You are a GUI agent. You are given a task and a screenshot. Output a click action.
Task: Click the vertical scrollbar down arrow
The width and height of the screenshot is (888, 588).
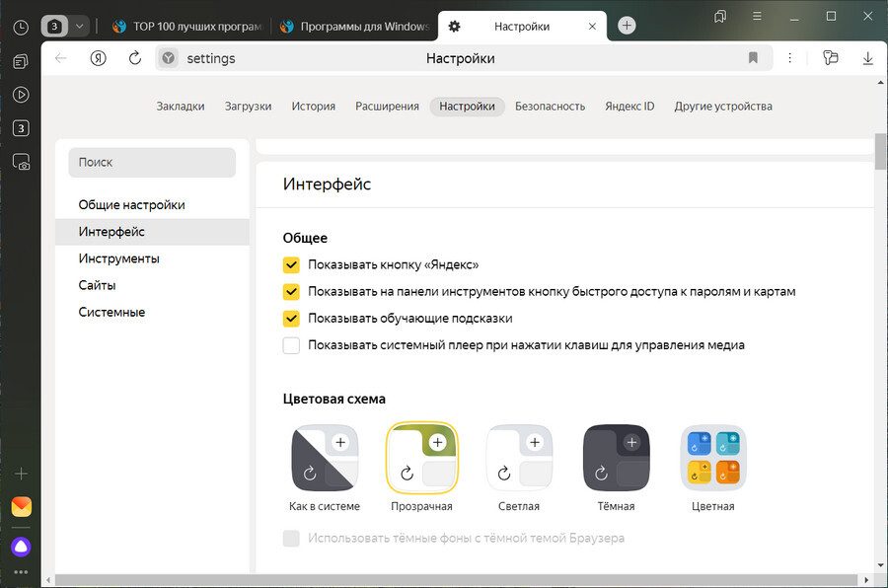880,565
